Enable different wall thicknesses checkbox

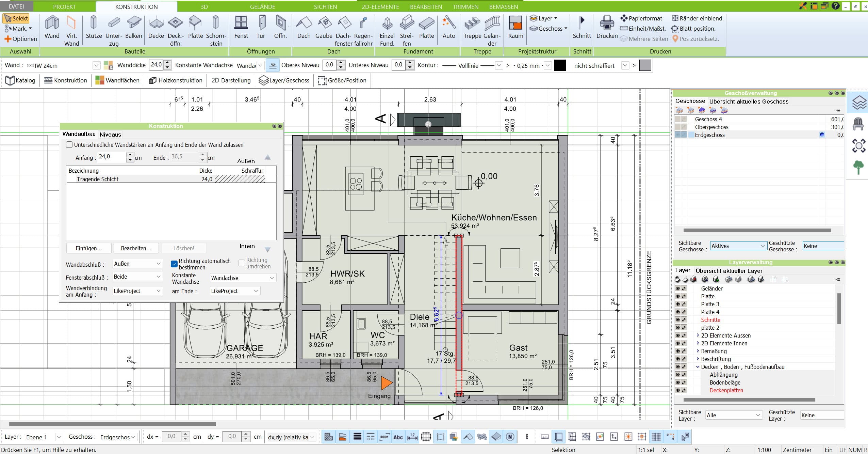click(69, 145)
